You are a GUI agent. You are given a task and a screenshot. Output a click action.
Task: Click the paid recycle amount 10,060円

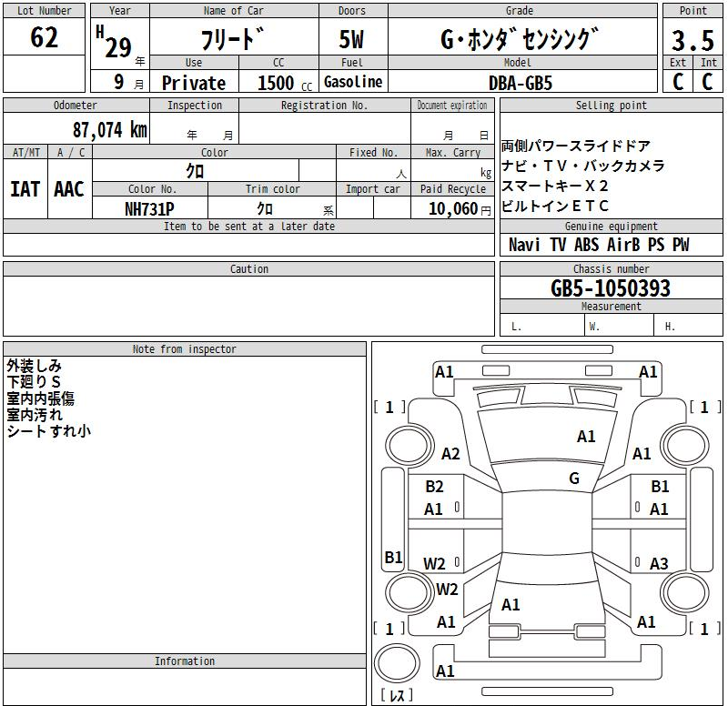click(460, 209)
